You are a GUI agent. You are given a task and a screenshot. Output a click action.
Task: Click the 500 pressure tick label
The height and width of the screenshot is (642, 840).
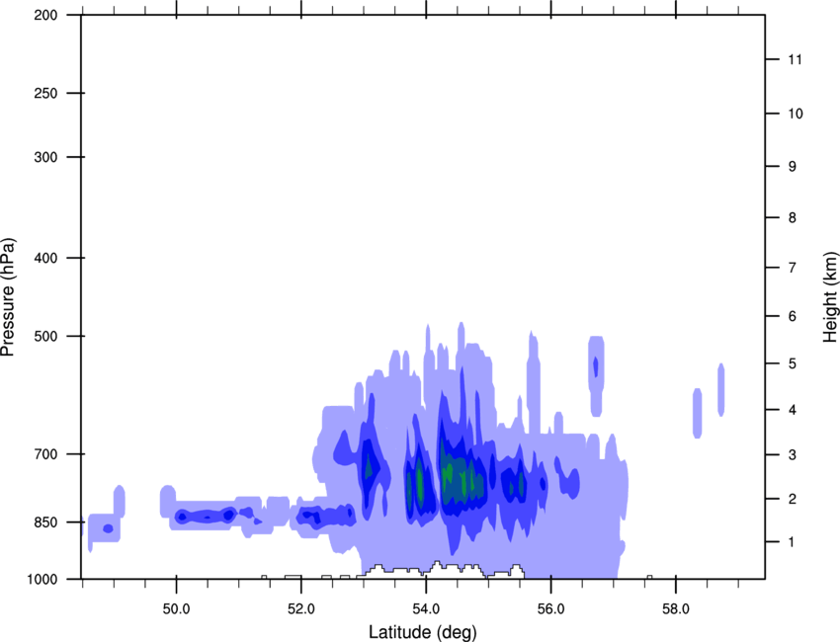tap(45, 336)
